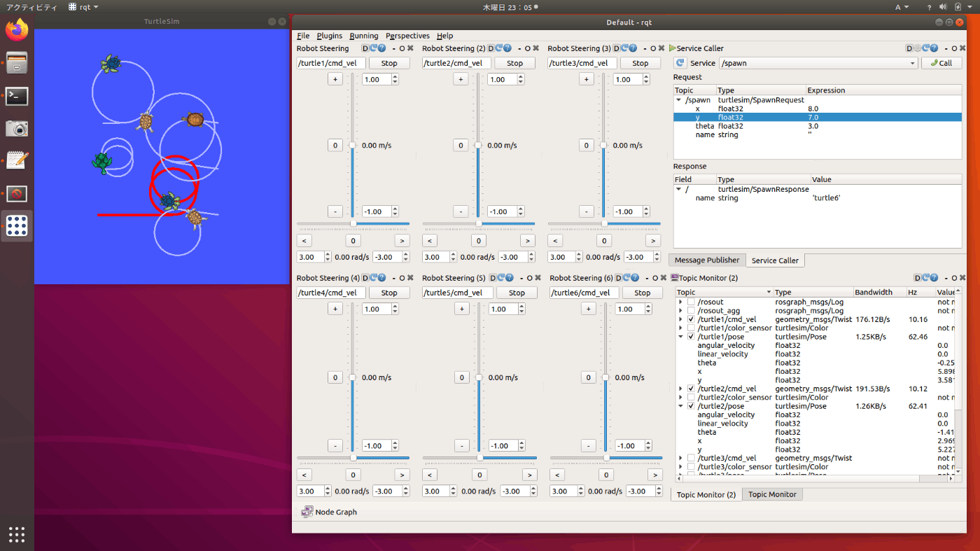The height and width of the screenshot is (551, 980).
Task: Reload the Robot Steering (1) plugin
Action: (x=373, y=48)
